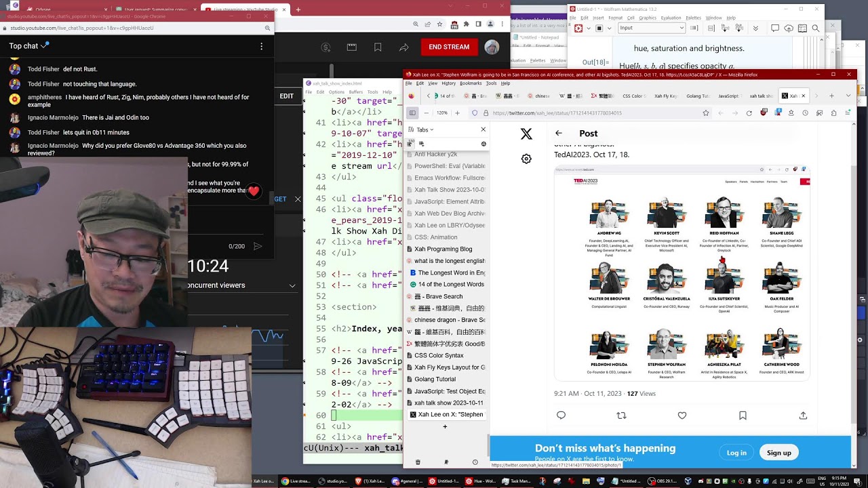Click the X Sign up button
Image resolution: width=868 pixels, height=488 pixels.
pyautogui.click(x=778, y=453)
